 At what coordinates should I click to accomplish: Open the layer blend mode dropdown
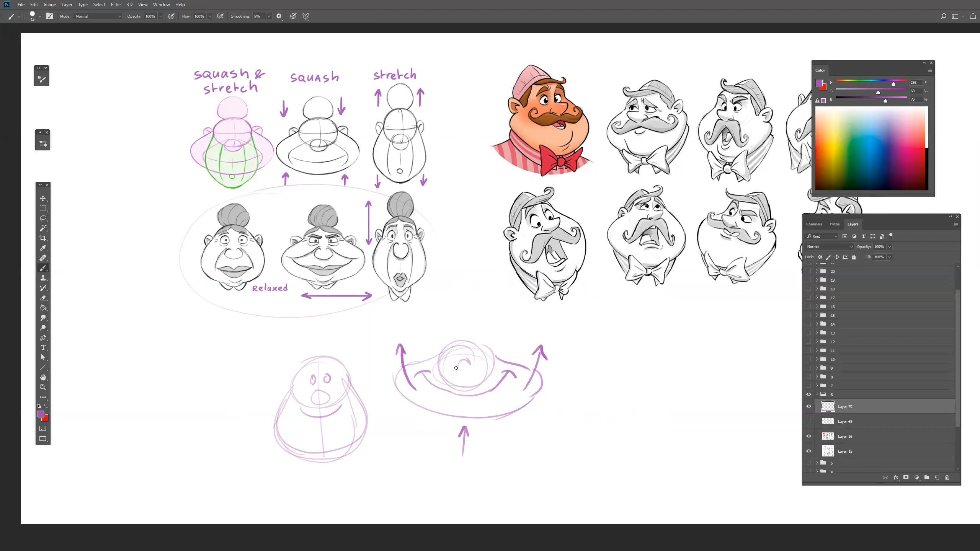(829, 247)
